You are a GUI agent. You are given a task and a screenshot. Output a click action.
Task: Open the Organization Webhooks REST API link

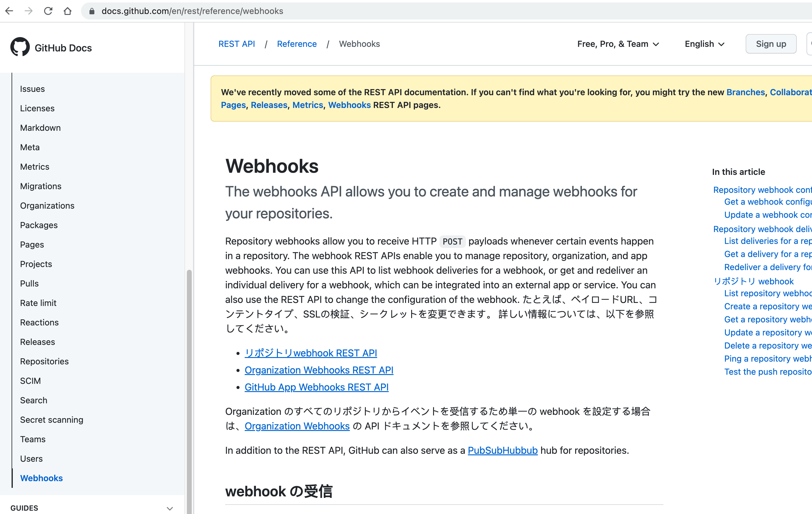click(319, 370)
